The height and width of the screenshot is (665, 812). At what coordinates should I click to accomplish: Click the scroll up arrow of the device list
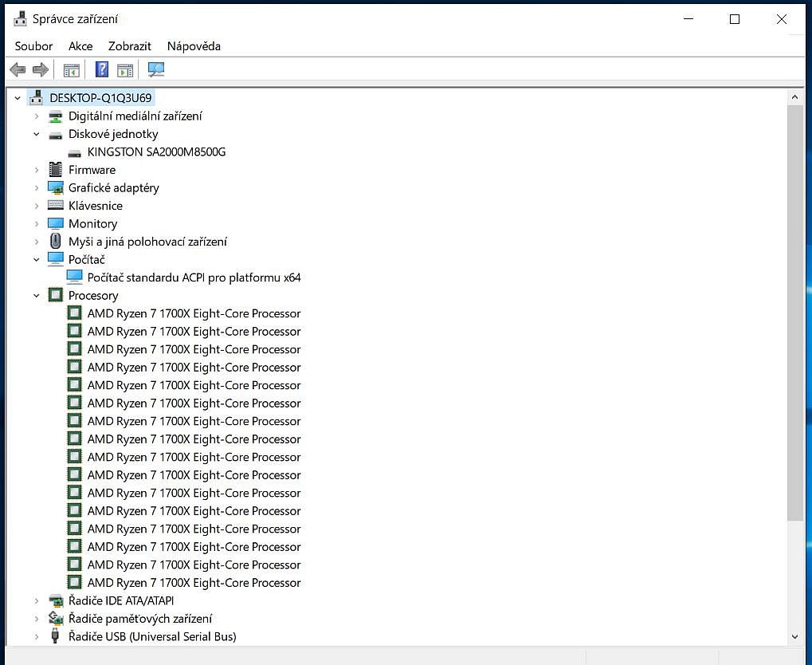pos(794,97)
